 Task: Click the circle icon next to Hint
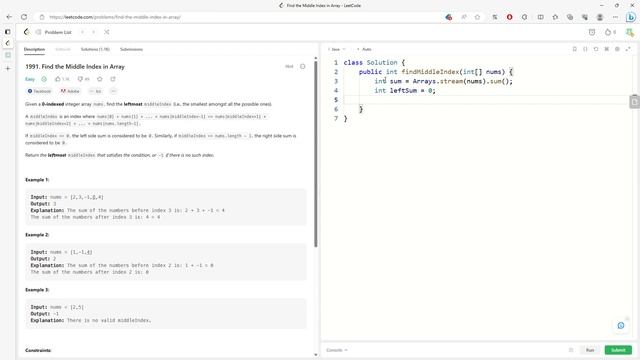coord(302,67)
